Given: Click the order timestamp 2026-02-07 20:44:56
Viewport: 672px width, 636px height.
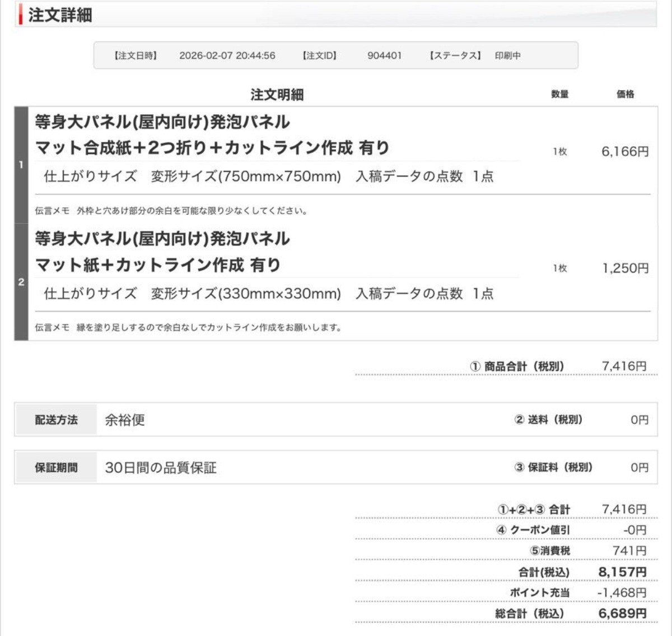Looking at the screenshot, I should click(x=227, y=55).
